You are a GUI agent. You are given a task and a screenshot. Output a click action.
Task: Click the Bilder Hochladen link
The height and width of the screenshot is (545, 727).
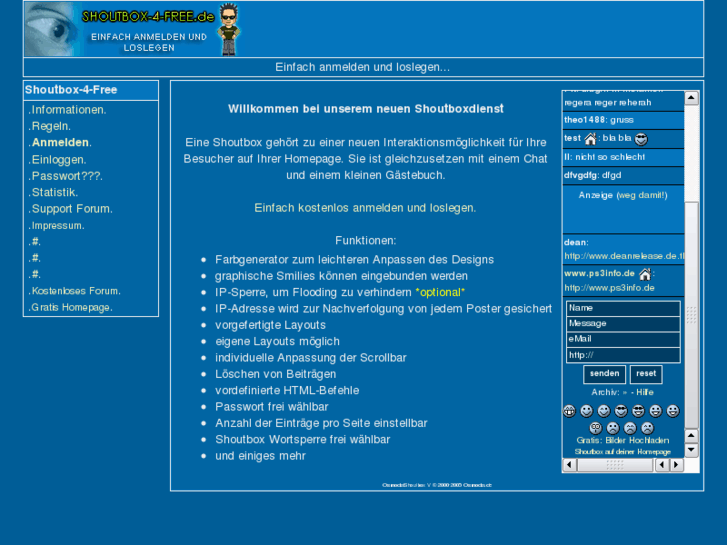click(637, 441)
